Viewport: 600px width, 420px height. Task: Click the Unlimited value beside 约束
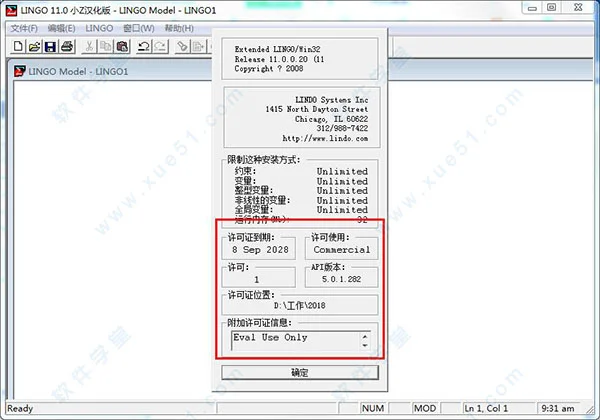[x=342, y=171]
